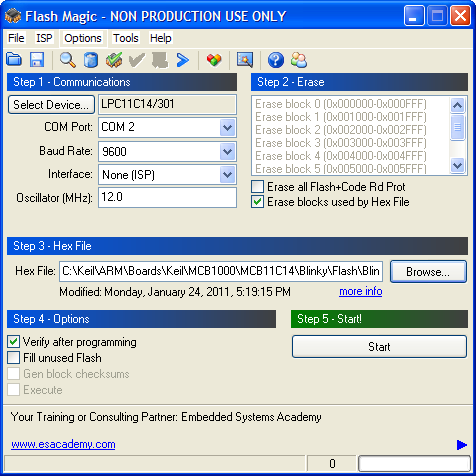Open the more info link
Viewport: 476px width, 476px height.
361,291
